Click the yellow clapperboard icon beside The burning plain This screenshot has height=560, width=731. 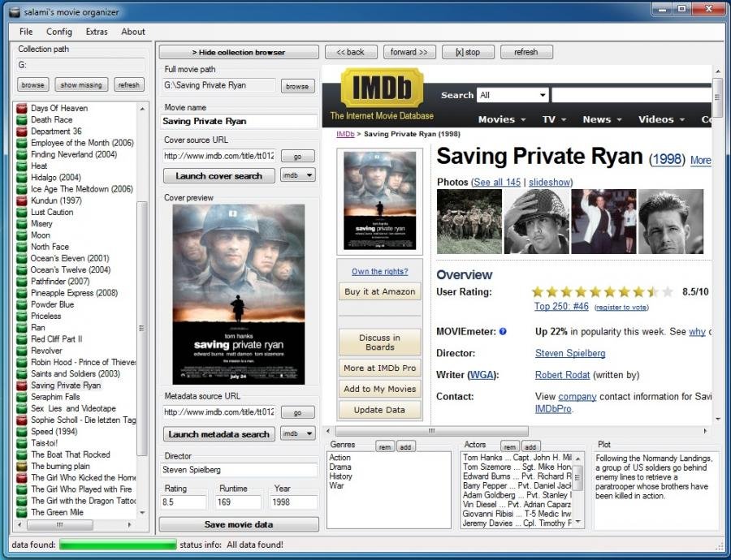click(x=21, y=466)
